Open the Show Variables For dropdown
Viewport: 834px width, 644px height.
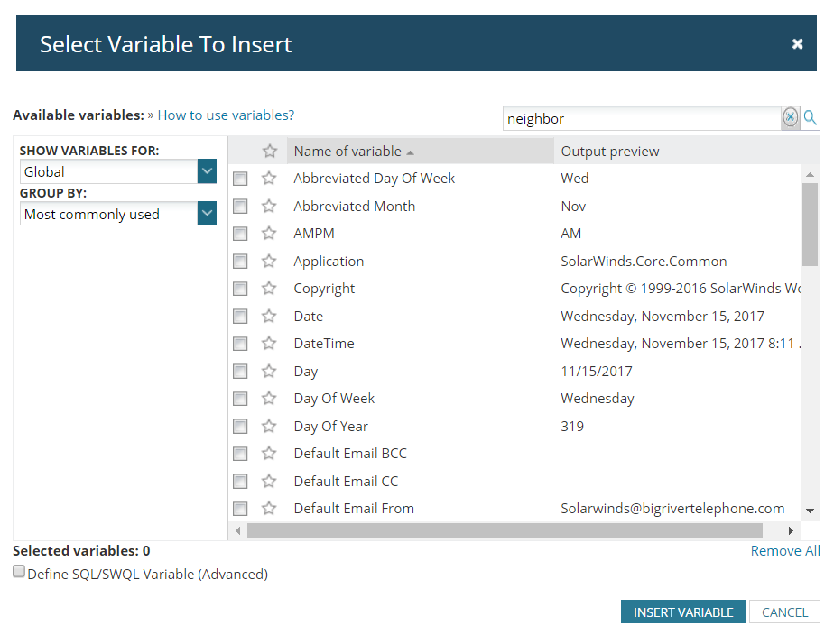[207, 171]
